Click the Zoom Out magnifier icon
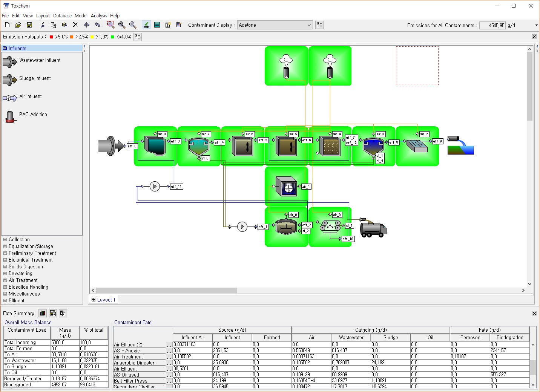The width and height of the screenshot is (540, 392). 133,25
